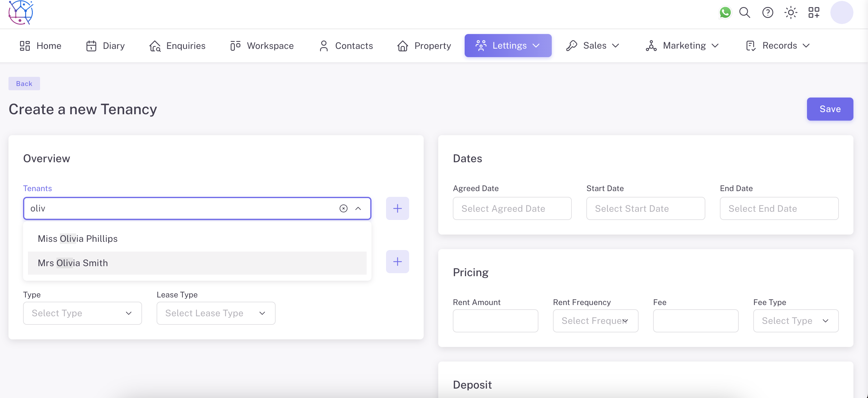Click the search magnifier icon
This screenshot has width=868, height=398.
point(745,12)
